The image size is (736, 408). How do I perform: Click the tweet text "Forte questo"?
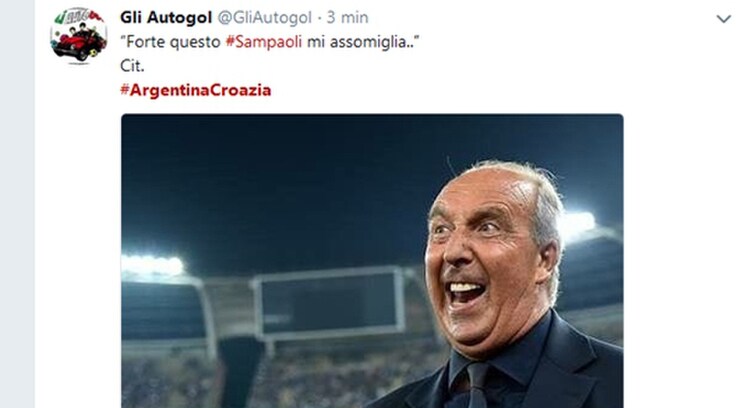pyautogui.click(x=173, y=42)
